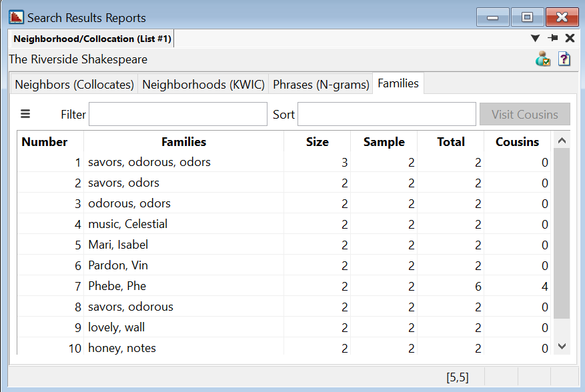Image resolution: width=585 pixels, height=392 pixels.
Task: Open the Phrases (N-grams) tab
Action: click(321, 85)
